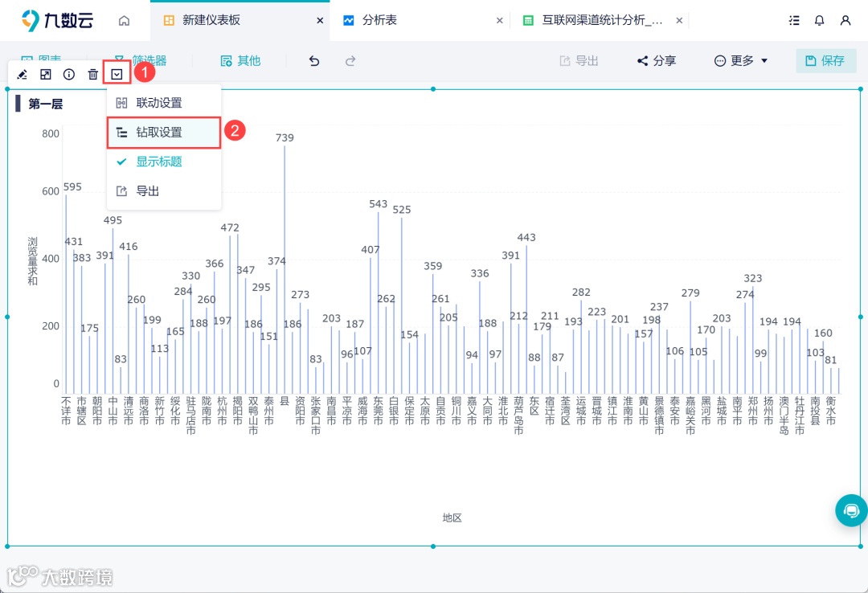868x593 pixels.
Task: Select 钻取设置 from the menu
Action: tap(158, 133)
